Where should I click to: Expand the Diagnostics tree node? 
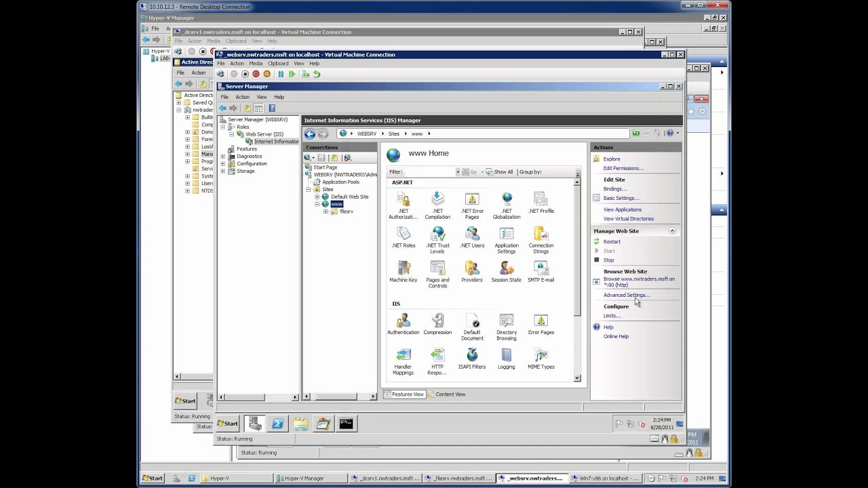coord(223,157)
